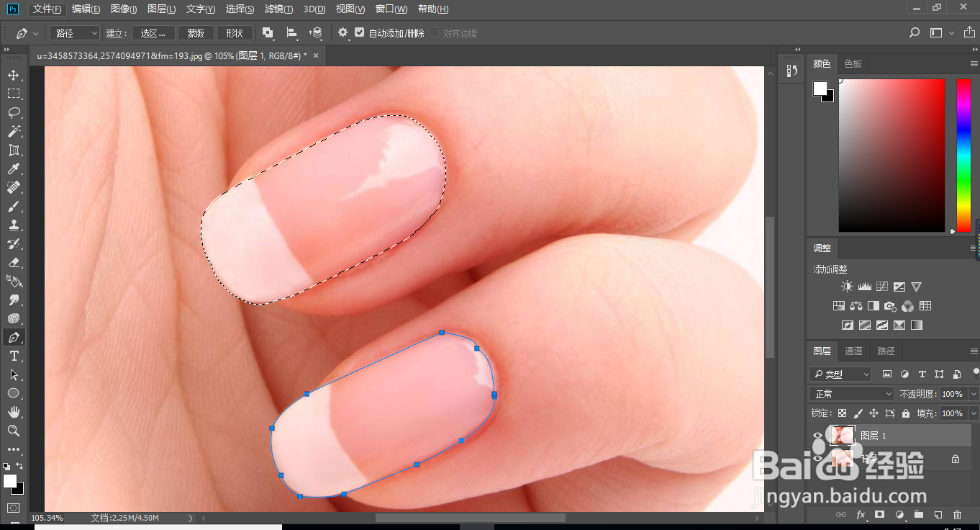Toggle the layer filtering switch

976,373
